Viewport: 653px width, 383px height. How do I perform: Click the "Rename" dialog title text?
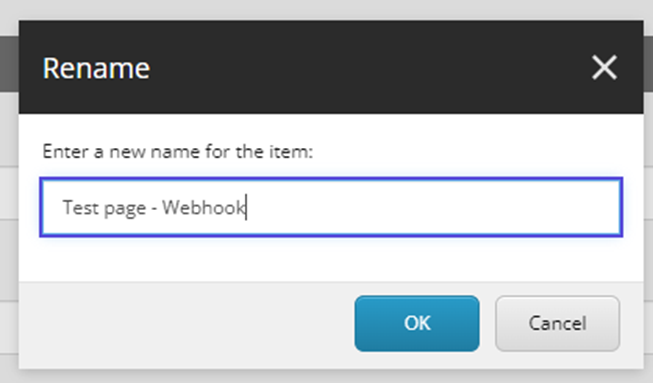(96, 68)
